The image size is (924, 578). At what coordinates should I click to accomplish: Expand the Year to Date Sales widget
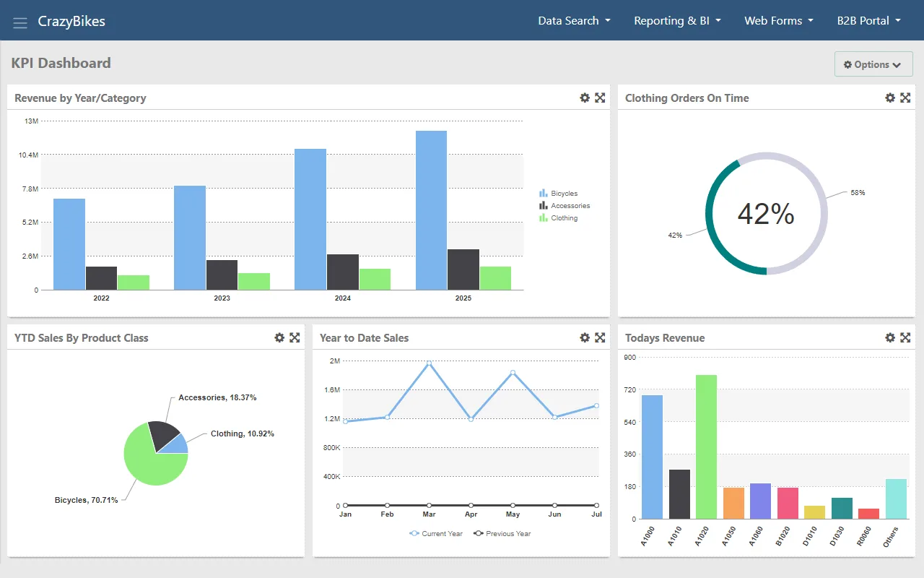coord(600,337)
